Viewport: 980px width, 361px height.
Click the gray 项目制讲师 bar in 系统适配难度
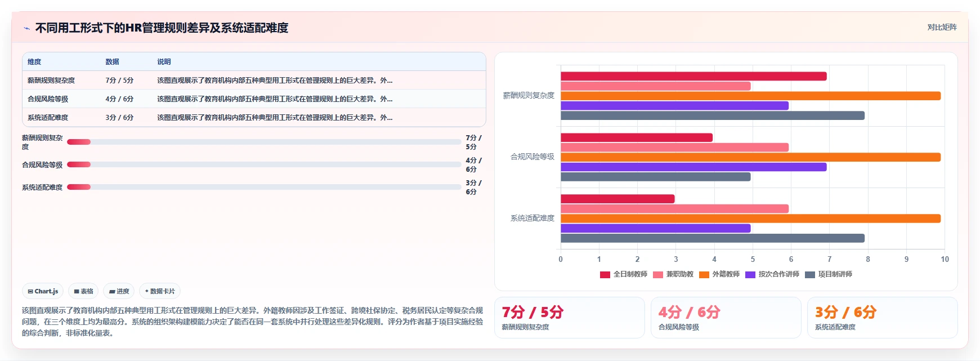[x=713, y=238]
